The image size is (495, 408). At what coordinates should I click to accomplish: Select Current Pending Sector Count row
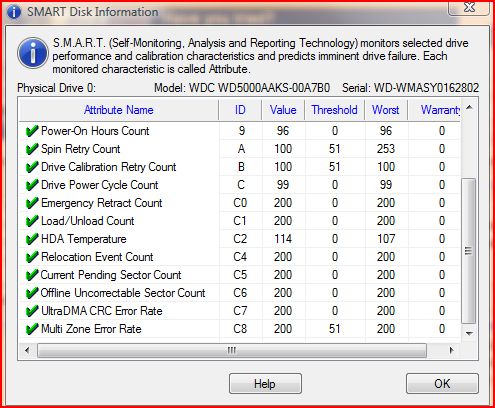(x=240, y=275)
